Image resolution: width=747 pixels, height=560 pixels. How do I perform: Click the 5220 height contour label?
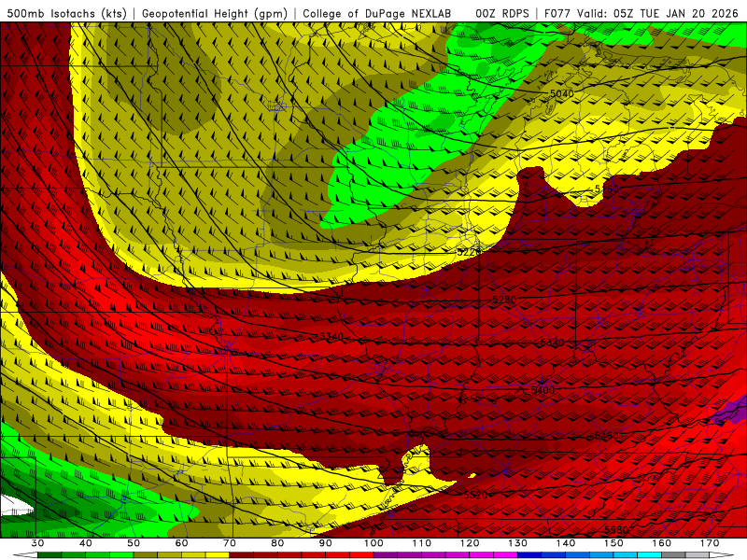(469, 252)
